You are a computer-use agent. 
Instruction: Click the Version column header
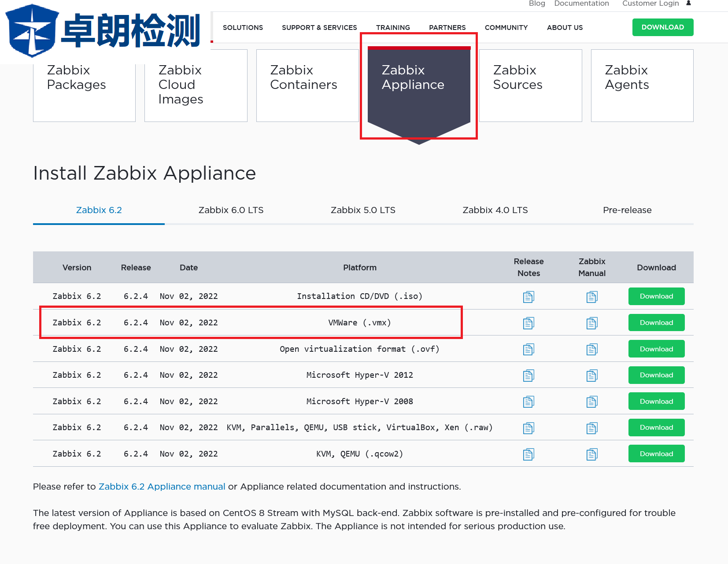77,267
